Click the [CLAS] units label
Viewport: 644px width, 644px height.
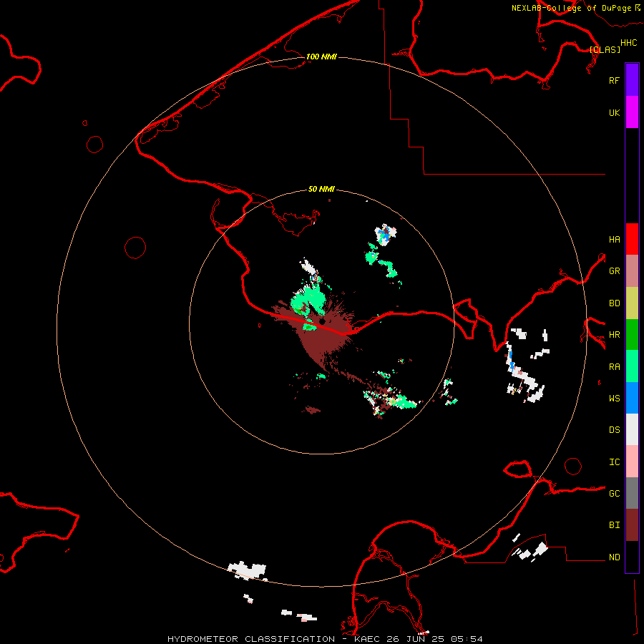coord(605,49)
